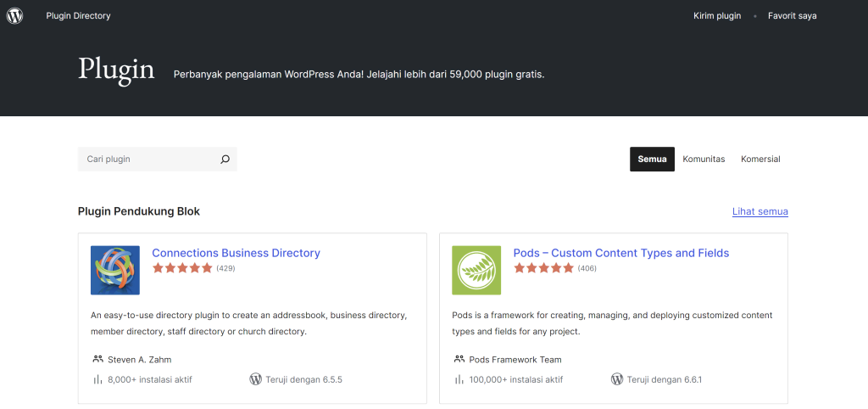This screenshot has height=409, width=868.
Task: Click the WordPress icon beside Teruji dengan 6.5.5
Action: pos(255,379)
